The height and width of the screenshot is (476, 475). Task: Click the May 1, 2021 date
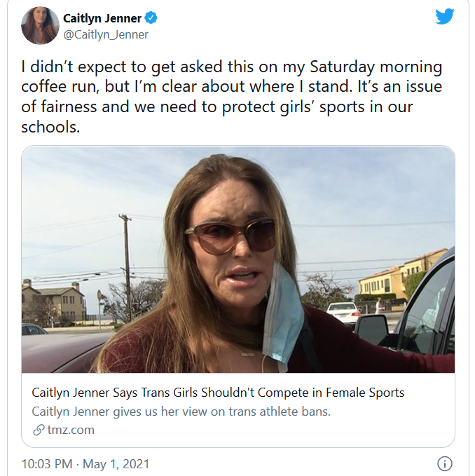116,464
